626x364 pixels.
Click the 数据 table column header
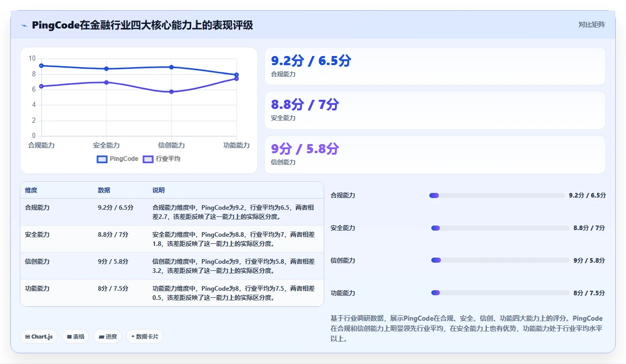104,190
